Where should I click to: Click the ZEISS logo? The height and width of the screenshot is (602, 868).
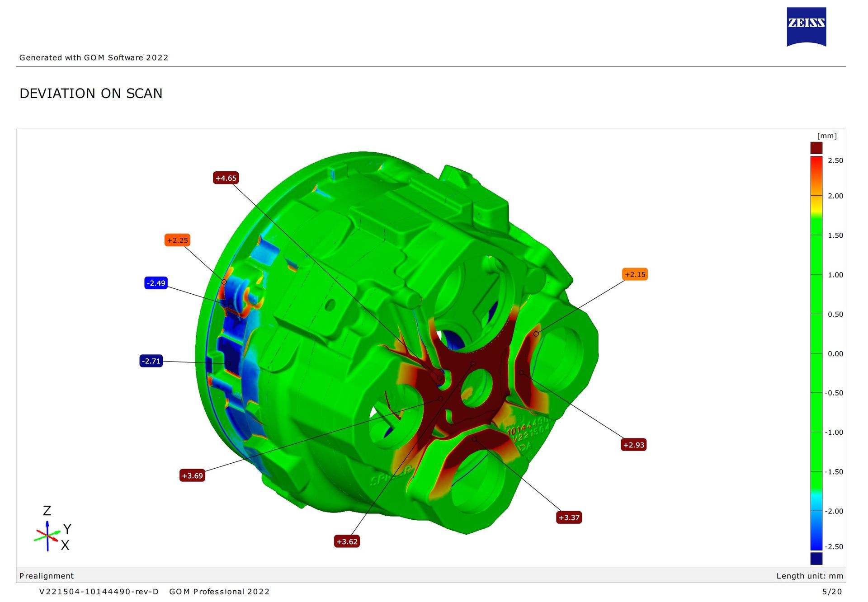806,27
